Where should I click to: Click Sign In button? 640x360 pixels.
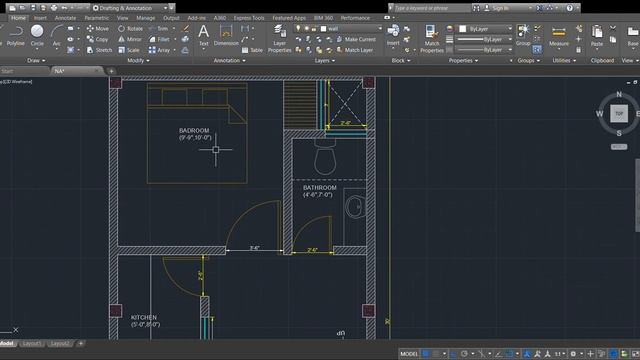496,8
